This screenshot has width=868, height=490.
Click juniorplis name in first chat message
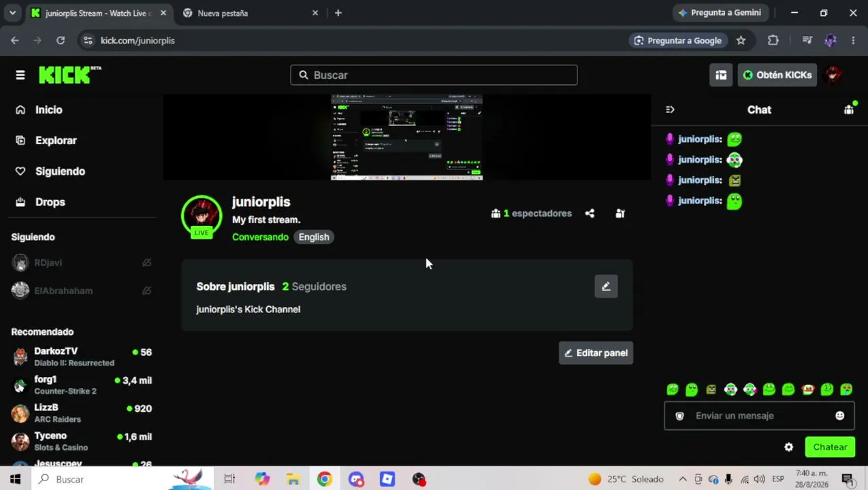click(x=699, y=139)
